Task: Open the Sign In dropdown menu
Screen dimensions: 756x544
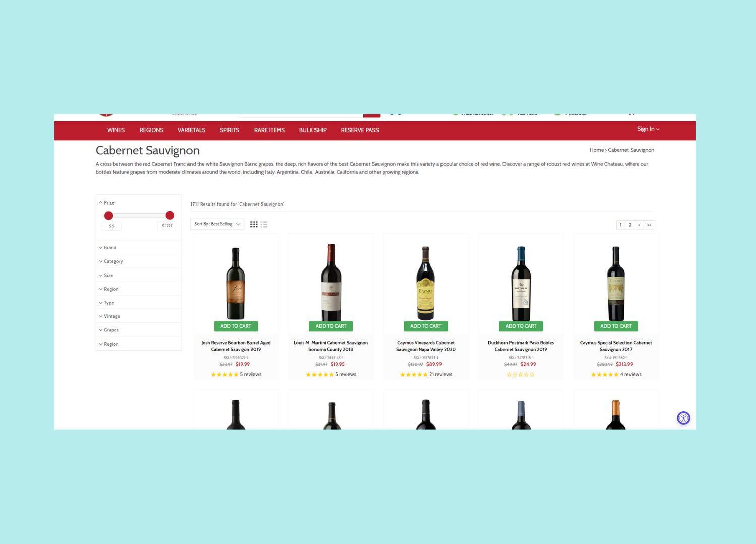Action: [648, 129]
